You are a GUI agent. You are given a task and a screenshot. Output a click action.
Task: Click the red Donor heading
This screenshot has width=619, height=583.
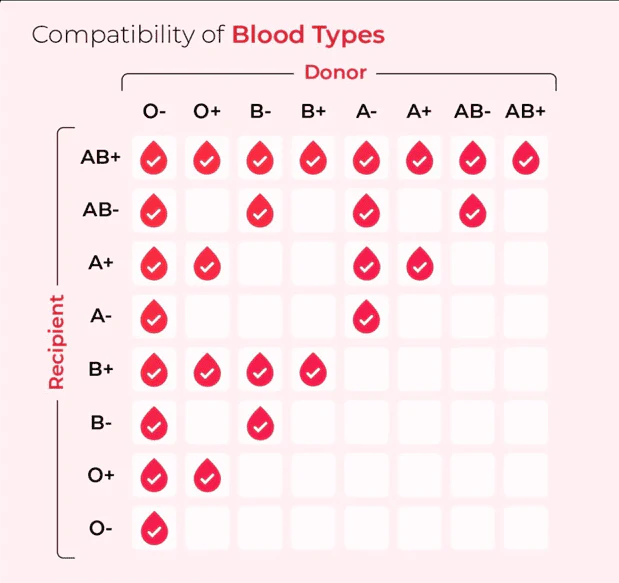[335, 72]
